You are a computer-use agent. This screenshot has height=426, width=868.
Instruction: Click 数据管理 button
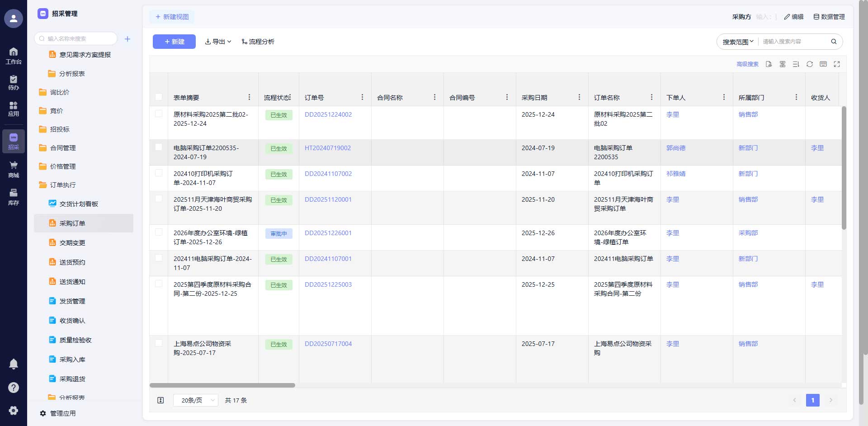tap(829, 17)
